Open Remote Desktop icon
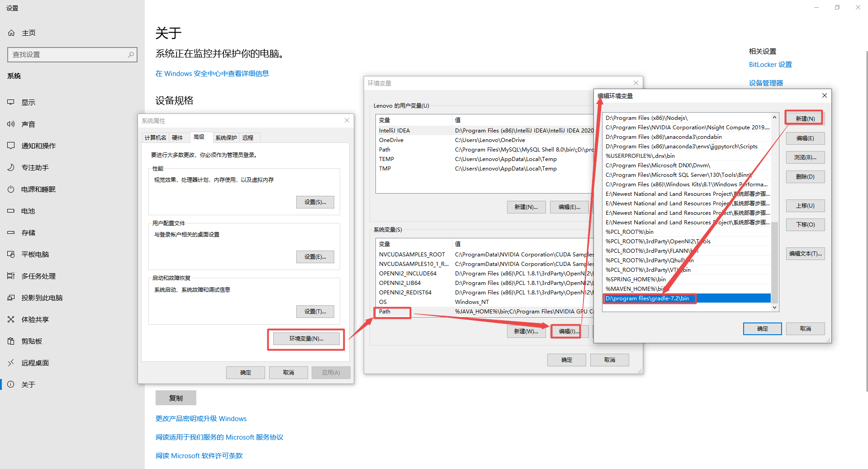The height and width of the screenshot is (469, 868). 11,363
